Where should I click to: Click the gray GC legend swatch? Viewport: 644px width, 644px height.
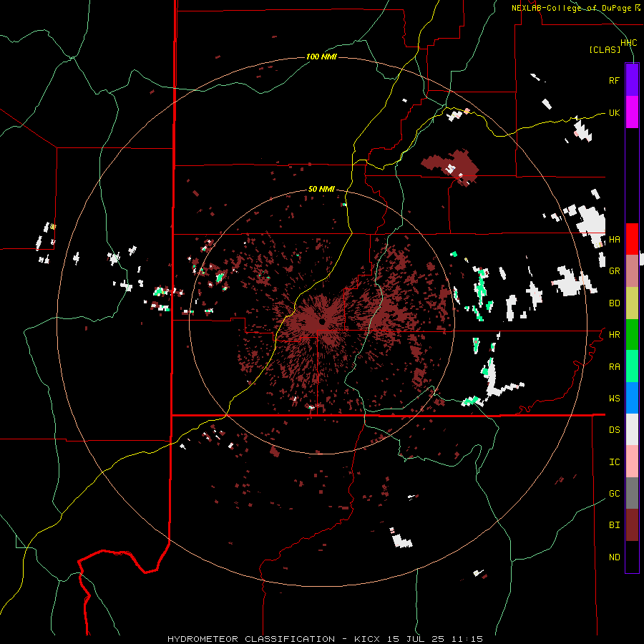pos(632,493)
